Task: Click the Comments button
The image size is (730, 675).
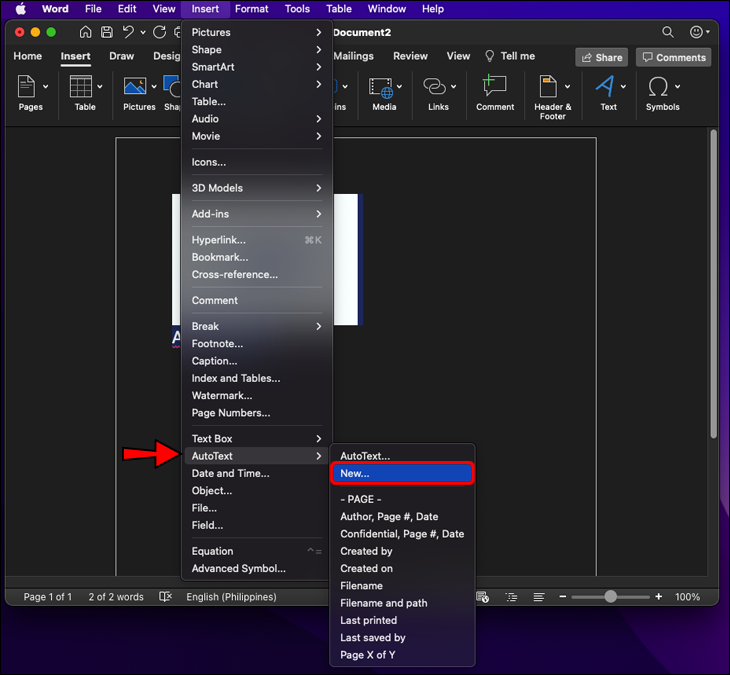Action: pyautogui.click(x=674, y=57)
